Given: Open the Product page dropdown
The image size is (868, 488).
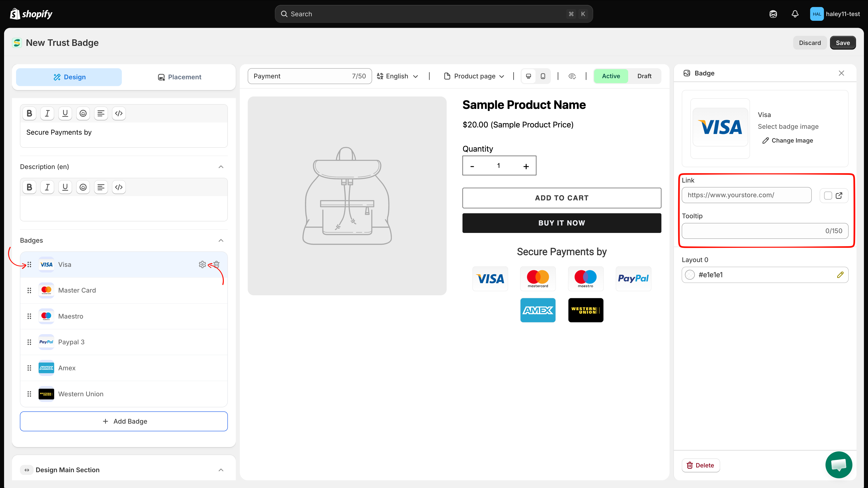Looking at the screenshot, I should click(x=474, y=76).
